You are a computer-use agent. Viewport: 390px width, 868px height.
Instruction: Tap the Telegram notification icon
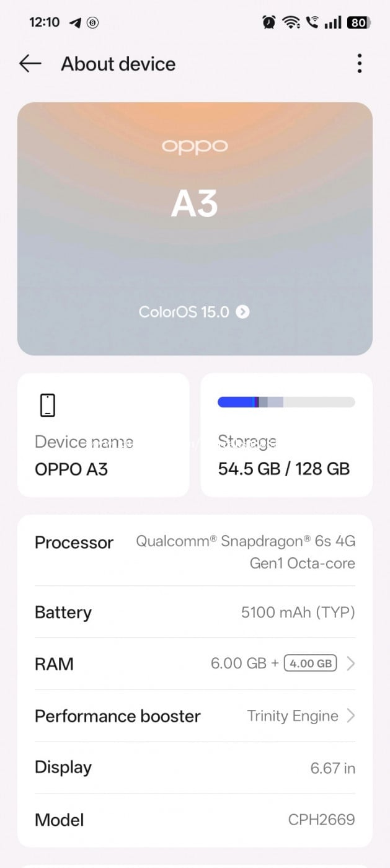pos(75,23)
